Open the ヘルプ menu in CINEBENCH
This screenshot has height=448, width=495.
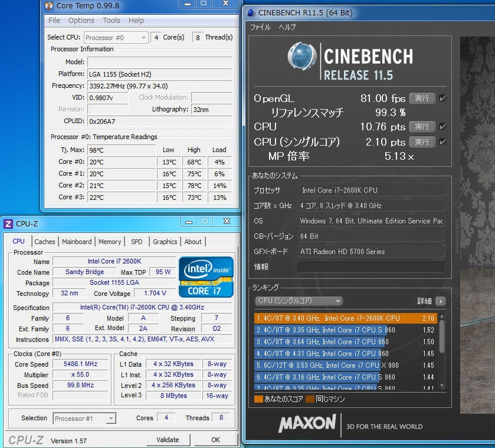coord(287,27)
